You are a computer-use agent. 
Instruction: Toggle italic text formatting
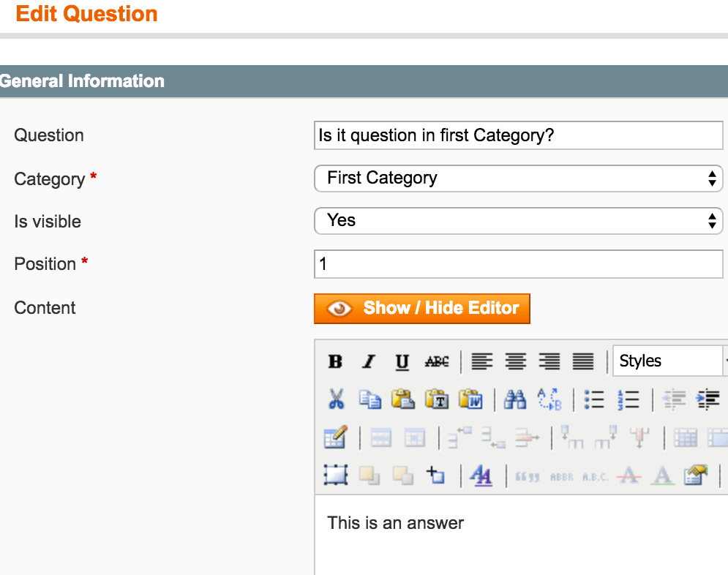(x=369, y=361)
